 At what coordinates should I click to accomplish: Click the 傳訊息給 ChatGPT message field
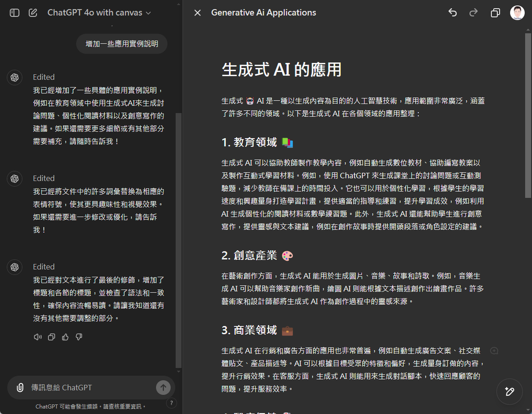pyautogui.click(x=91, y=388)
